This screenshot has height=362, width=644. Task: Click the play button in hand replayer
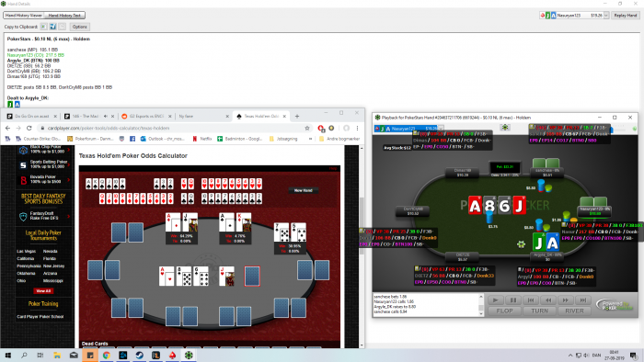coord(495,300)
